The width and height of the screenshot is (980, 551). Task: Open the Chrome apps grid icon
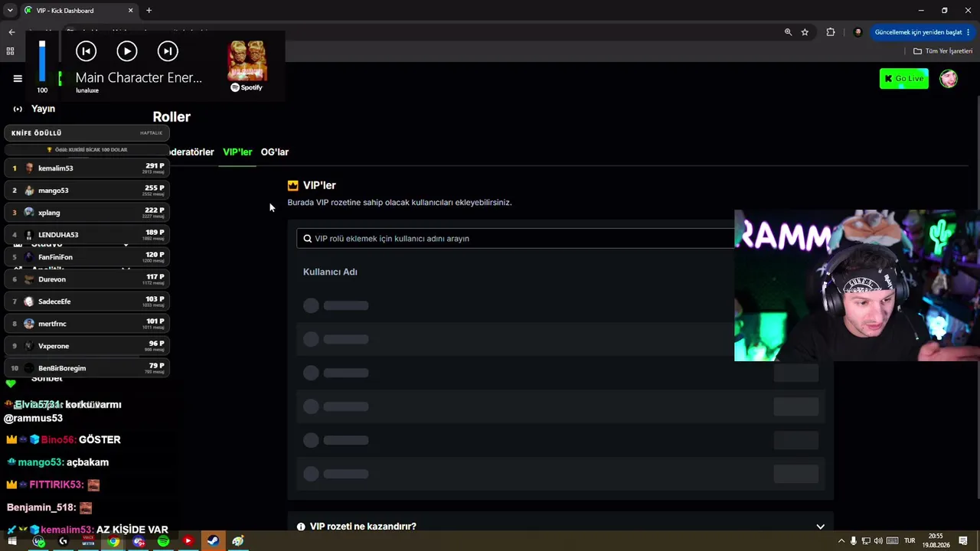pos(10,51)
